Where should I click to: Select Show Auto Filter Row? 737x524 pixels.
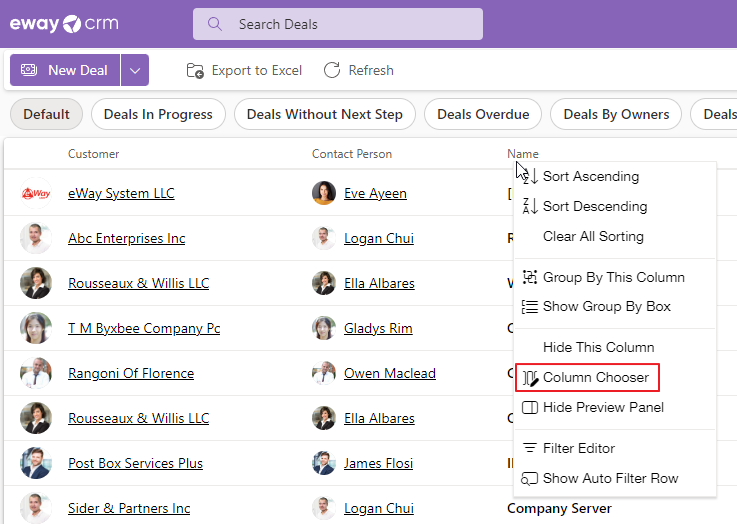(x=615, y=478)
